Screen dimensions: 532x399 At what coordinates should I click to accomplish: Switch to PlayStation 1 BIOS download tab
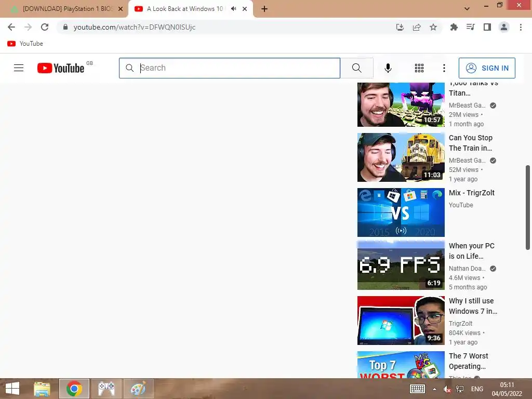point(67,9)
